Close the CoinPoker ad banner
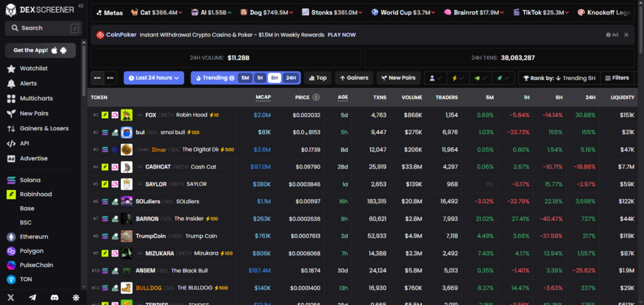 tap(626, 35)
